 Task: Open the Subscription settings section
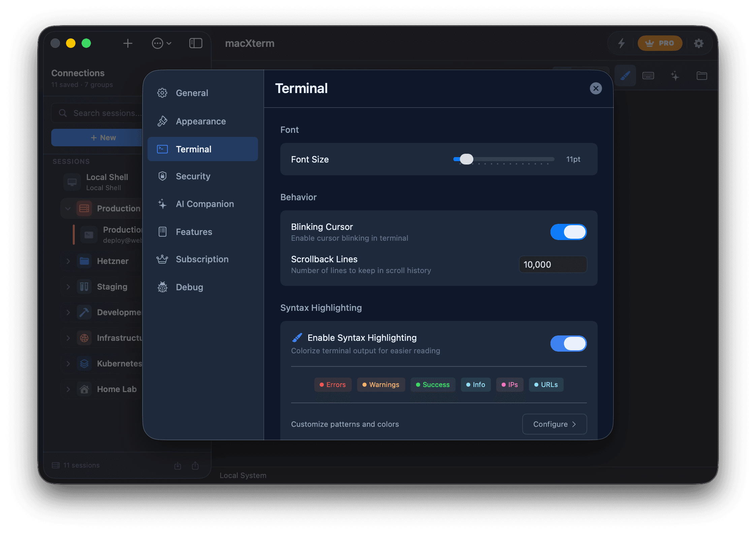pos(202,259)
